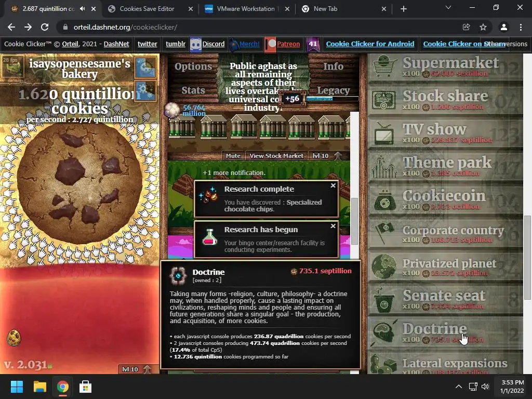Share this page from the address bar
The image size is (532, 399).
(466, 27)
